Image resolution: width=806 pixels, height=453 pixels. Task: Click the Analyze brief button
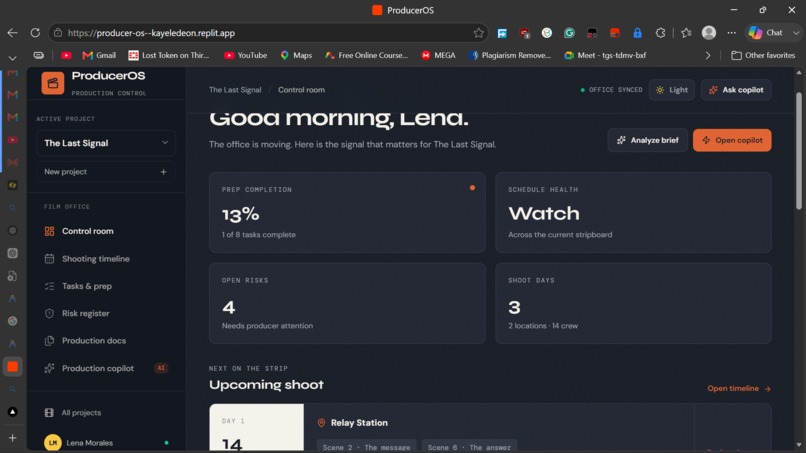[648, 140]
